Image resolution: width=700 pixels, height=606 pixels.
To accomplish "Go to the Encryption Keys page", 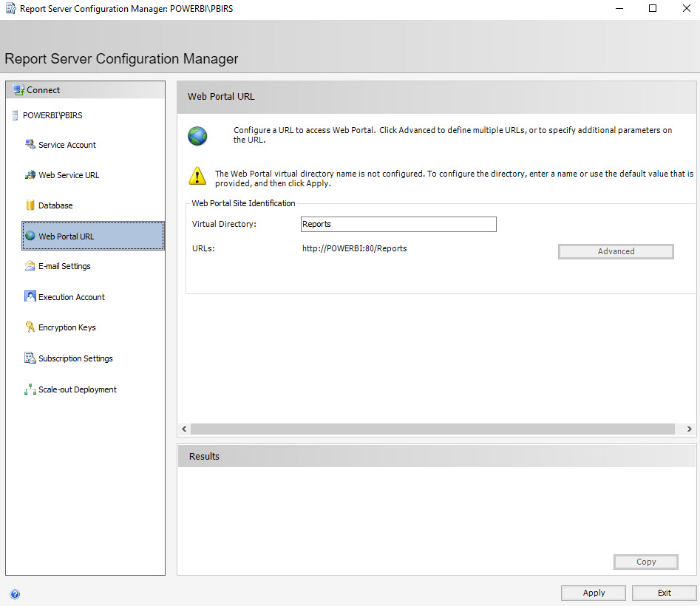I will [67, 327].
